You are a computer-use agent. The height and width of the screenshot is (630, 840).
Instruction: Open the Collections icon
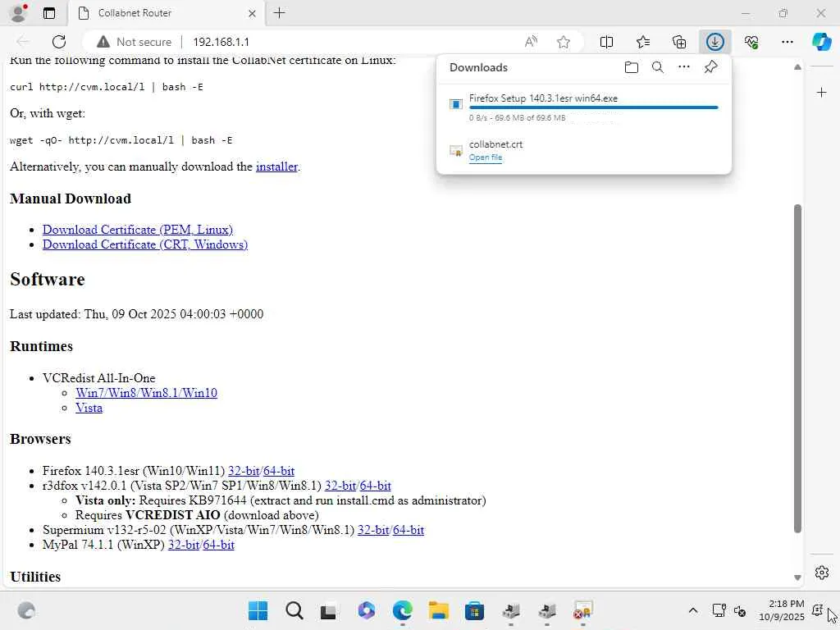click(679, 42)
